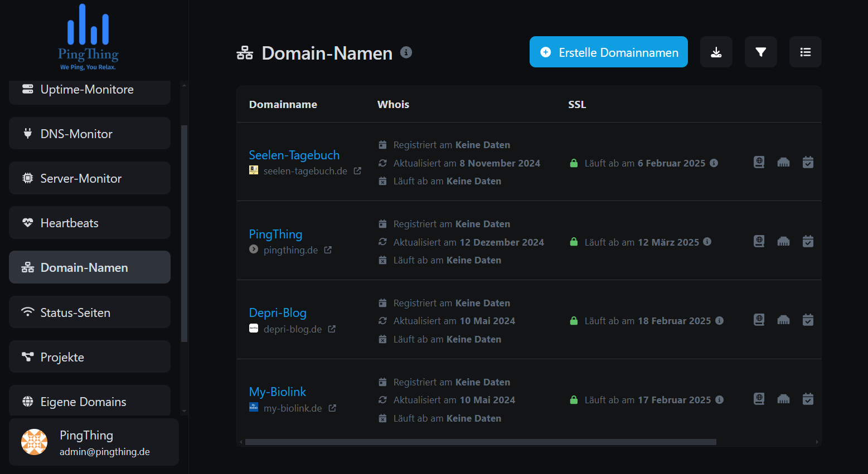Click SSL info icon for 12 März 2025
Image resolution: width=868 pixels, height=474 pixels.
(x=707, y=242)
